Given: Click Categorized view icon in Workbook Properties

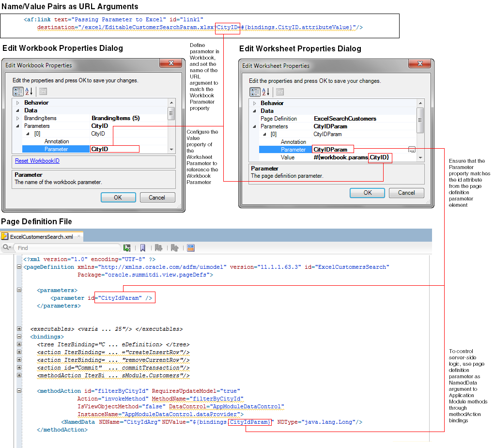Looking at the screenshot, I should tap(18, 92).
